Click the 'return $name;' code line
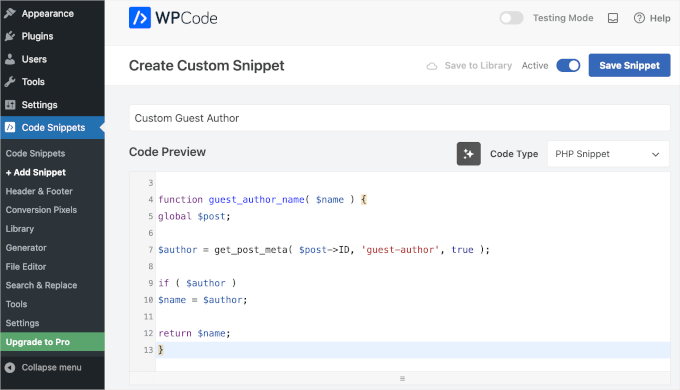The width and height of the screenshot is (680, 390). coord(194,333)
